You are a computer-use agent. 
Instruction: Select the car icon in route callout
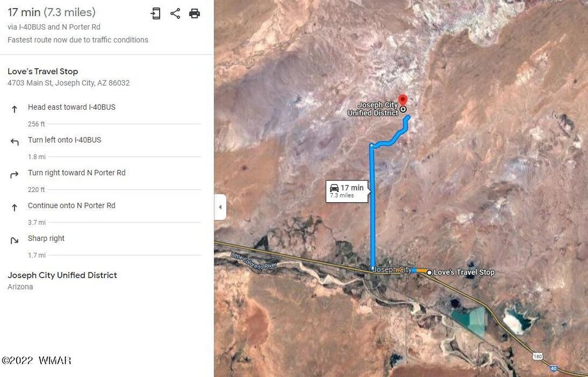(x=334, y=188)
